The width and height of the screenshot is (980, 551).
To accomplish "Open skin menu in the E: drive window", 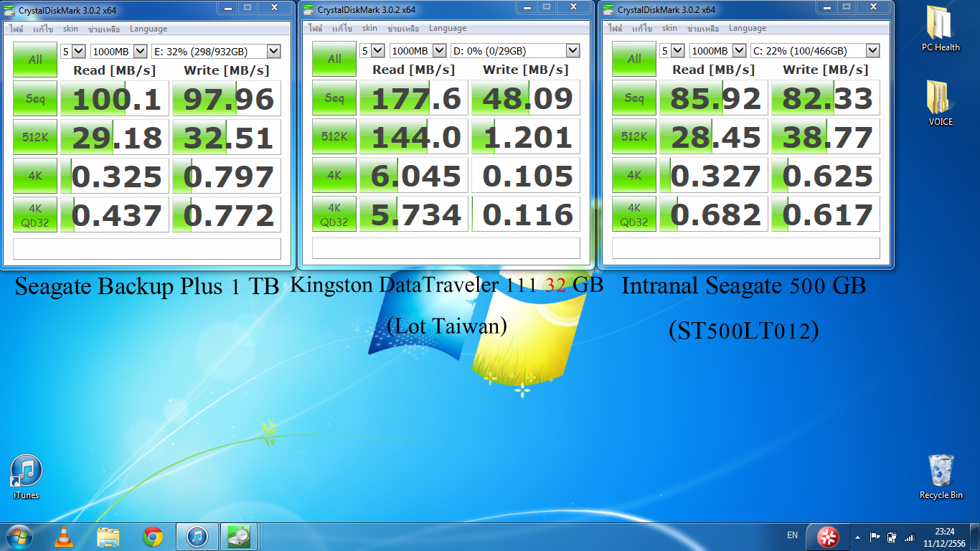I will (70, 29).
